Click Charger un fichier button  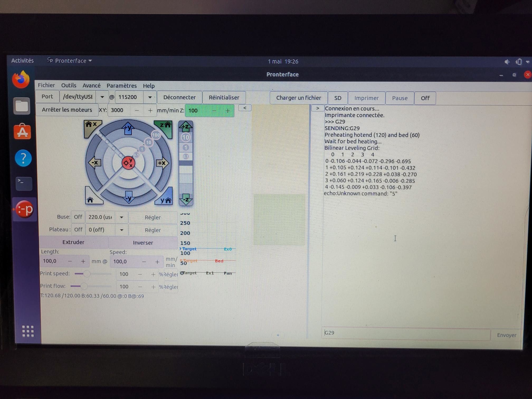pos(298,98)
